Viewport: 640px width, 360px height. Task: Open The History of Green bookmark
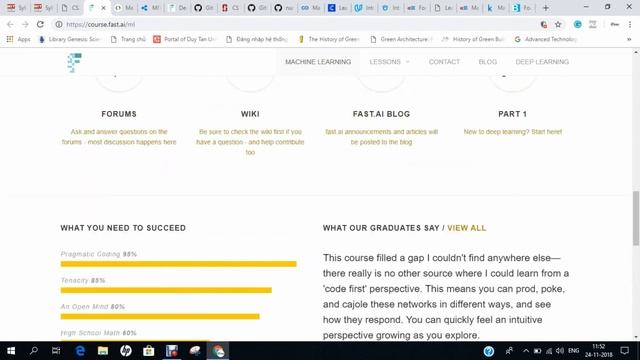[x=329, y=39]
